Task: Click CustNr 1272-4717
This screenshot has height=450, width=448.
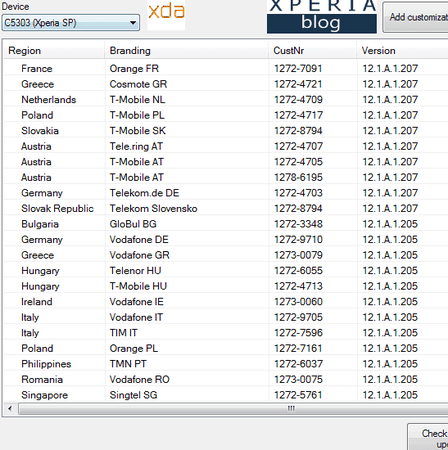Action: click(298, 115)
